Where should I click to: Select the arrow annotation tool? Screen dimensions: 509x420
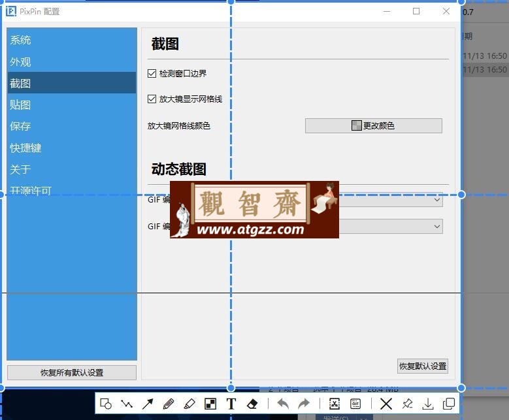coord(148,404)
